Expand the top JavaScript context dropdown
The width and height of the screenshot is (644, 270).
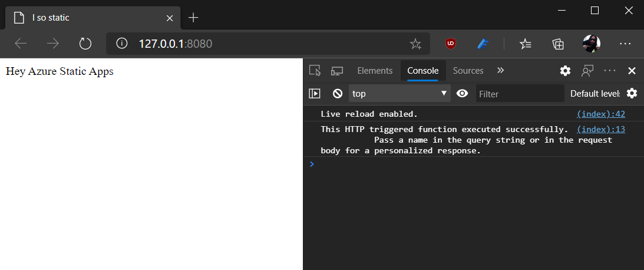[399, 93]
